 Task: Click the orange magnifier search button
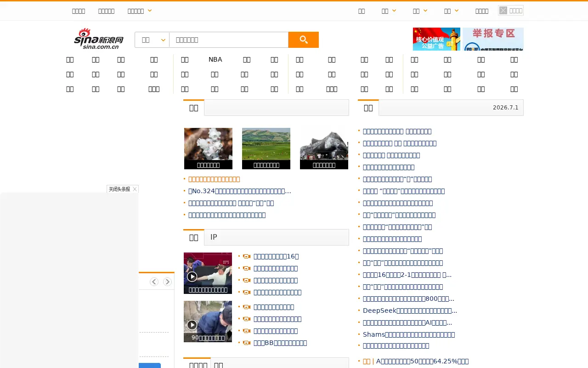click(303, 40)
